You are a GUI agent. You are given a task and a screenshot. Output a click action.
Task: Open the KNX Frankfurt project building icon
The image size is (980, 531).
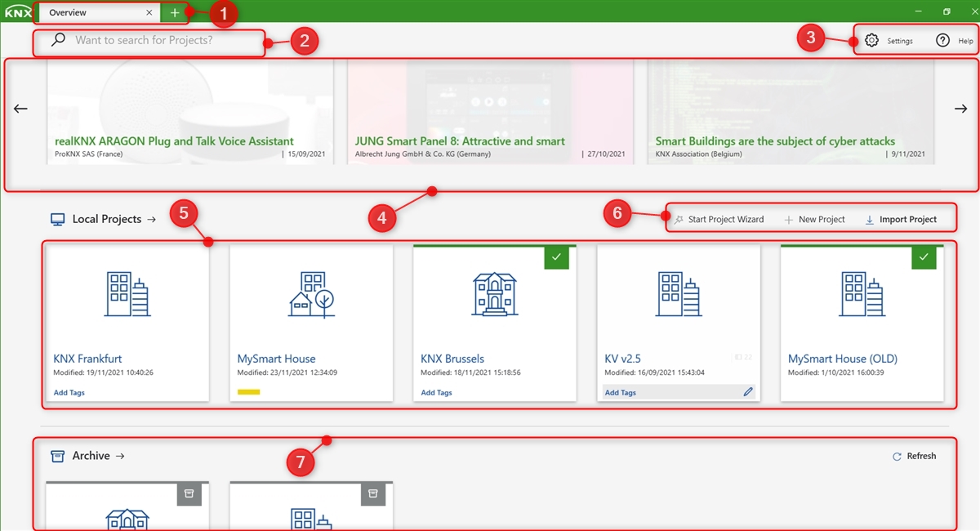(127, 295)
